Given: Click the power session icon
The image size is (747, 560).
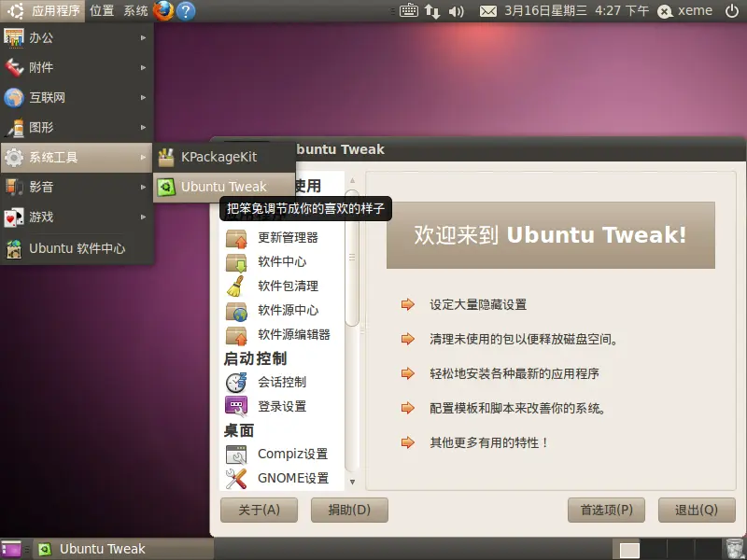Looking at the screenshot, I should point(732,10).
